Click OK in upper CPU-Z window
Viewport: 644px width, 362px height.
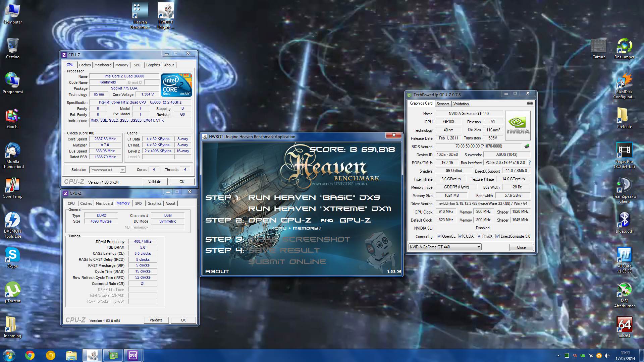tap(182, 182)
